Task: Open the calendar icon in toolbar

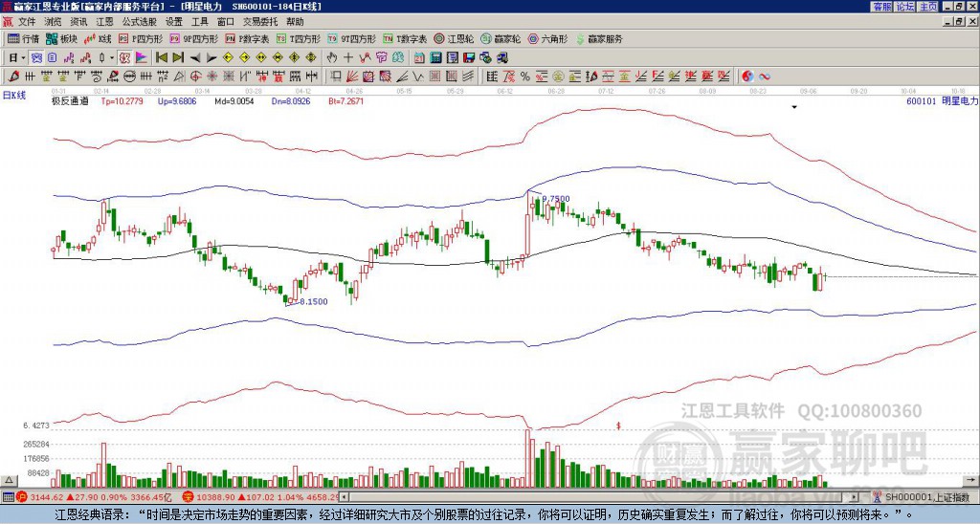Action: click(x=419, y=57)
